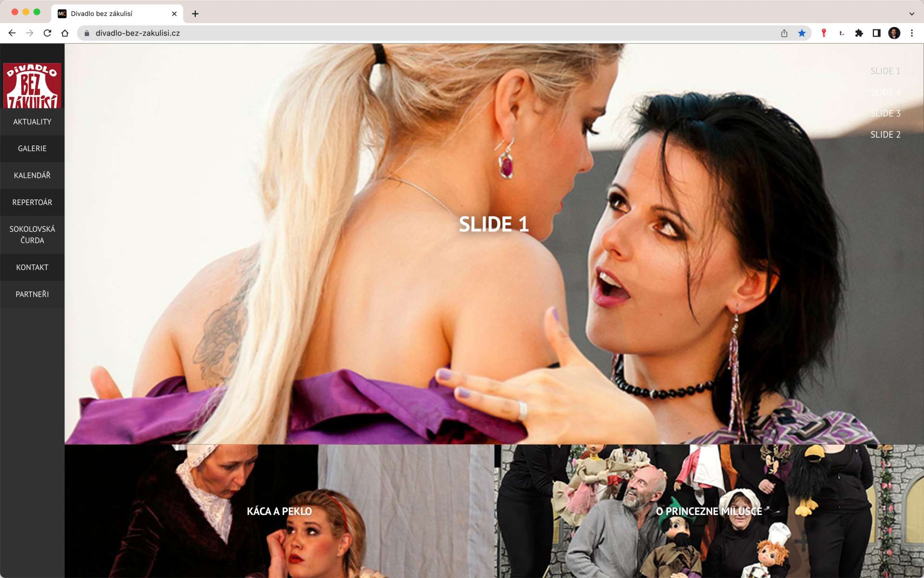Expand the tab search chevron
This screenshot has width=924, height=578.
[911, 13]
